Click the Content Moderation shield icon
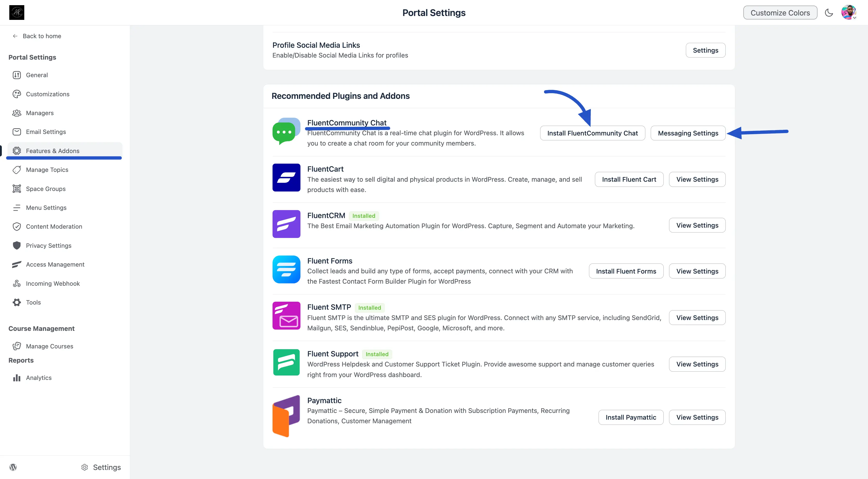 tap(17, 227)
